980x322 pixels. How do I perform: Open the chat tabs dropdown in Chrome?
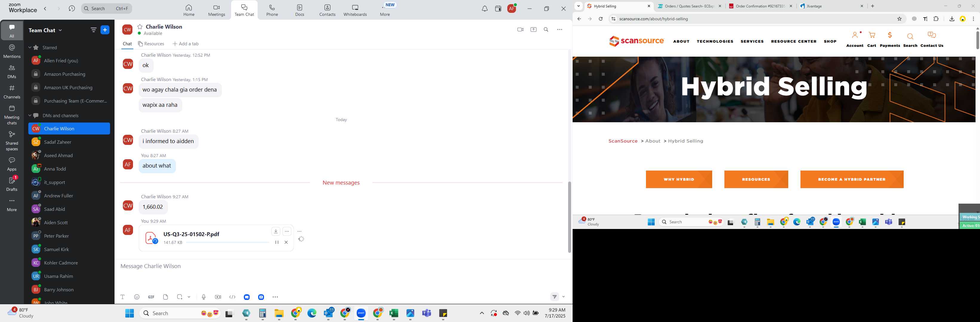(579, 6)
